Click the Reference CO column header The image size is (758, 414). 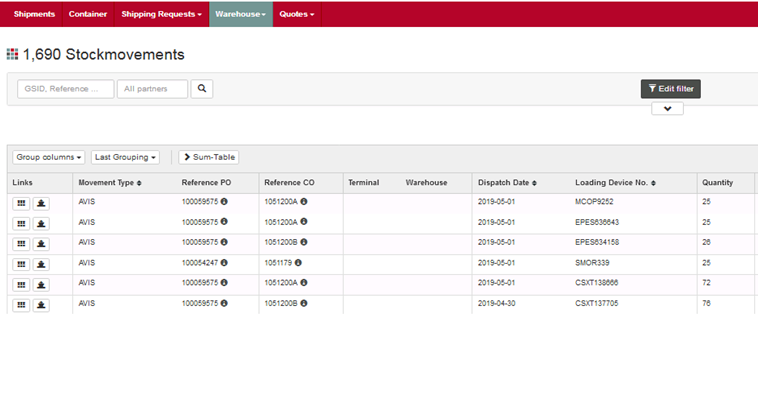click(x=289, y=183)
